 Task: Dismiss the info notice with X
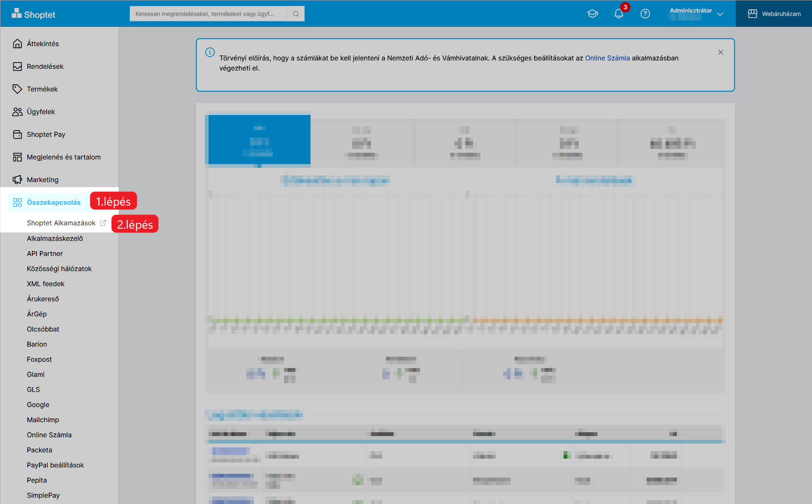coord(721,52)
